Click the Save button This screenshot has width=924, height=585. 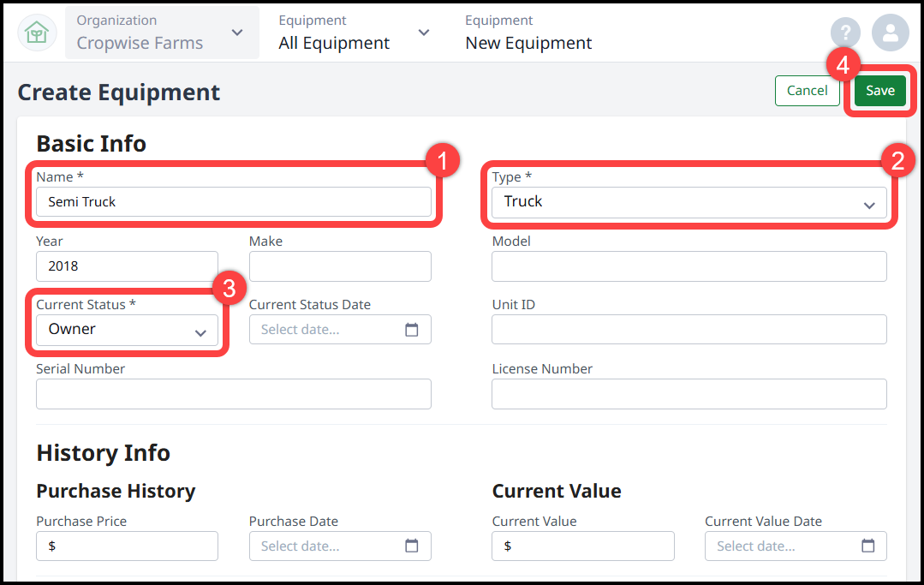[879, 91]
